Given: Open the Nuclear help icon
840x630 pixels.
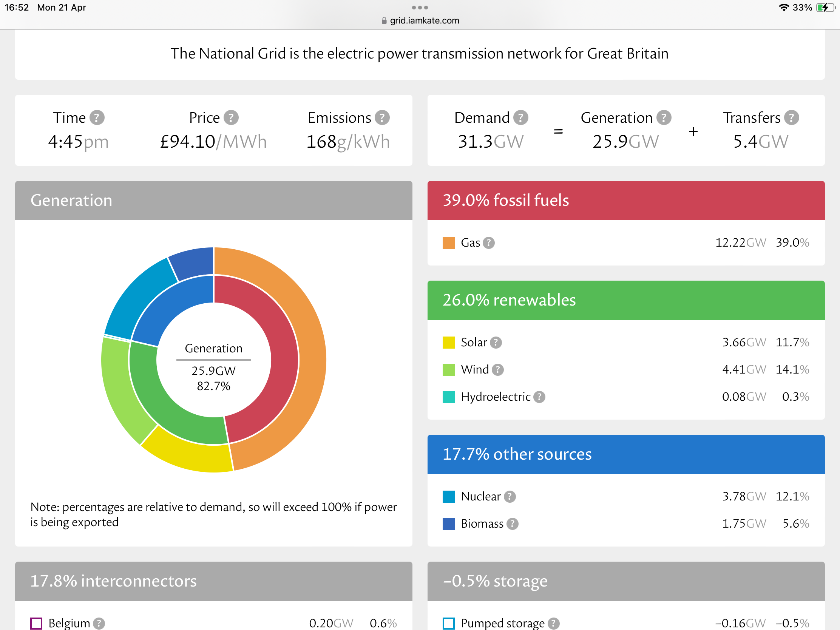Looking at the screenshot, I should point(510,496).
